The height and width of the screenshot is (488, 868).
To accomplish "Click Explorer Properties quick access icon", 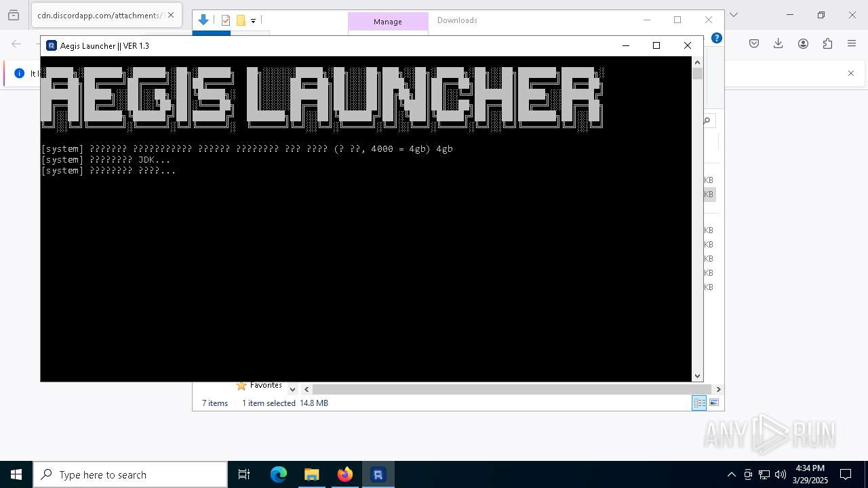I will 226,20.
